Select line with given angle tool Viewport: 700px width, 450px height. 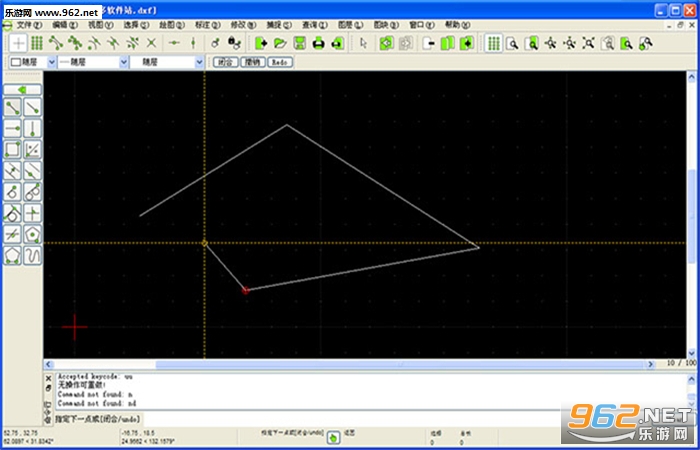click(32, 107)
